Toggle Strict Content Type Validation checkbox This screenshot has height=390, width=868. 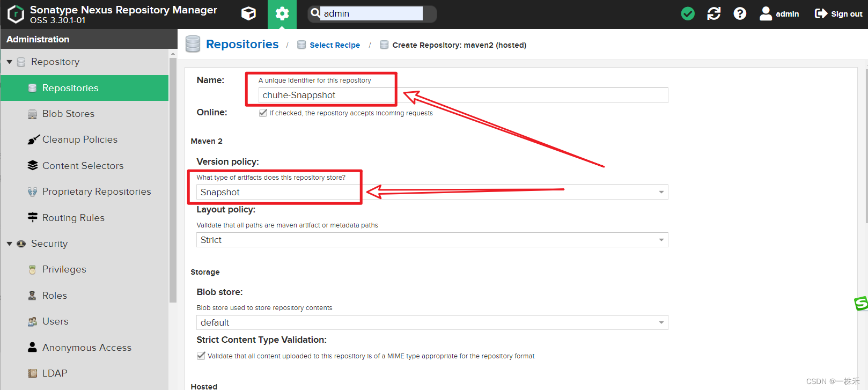(201, 356)
